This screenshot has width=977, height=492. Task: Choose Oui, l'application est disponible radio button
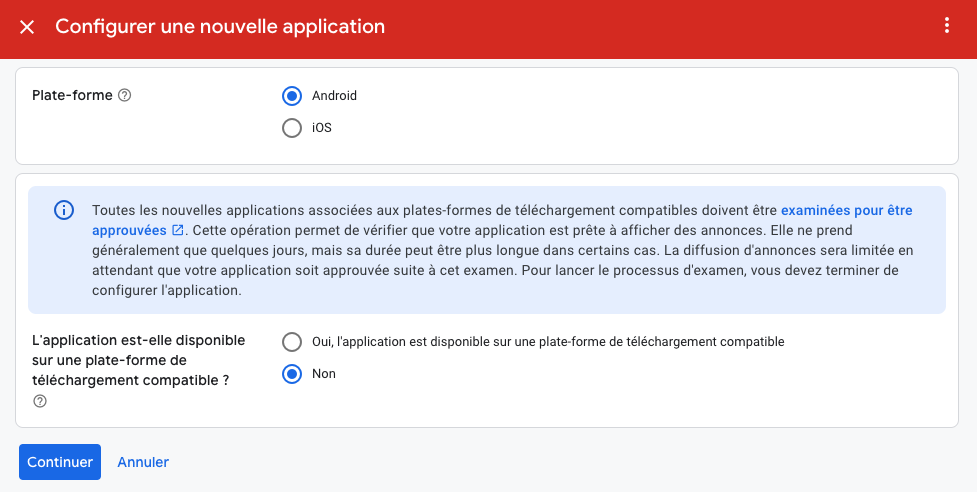292,342
